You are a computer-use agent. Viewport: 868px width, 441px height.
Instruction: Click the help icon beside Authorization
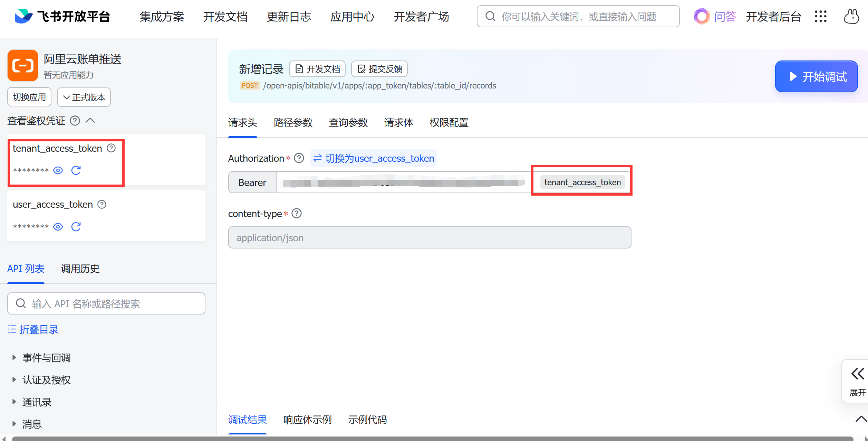coord(299,158)
